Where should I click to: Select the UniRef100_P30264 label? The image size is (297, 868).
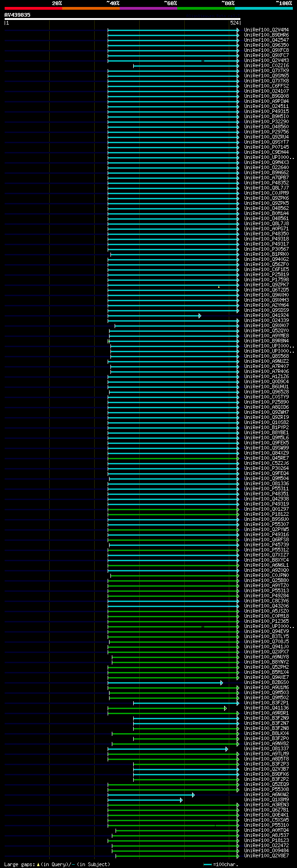click(266, 468)
